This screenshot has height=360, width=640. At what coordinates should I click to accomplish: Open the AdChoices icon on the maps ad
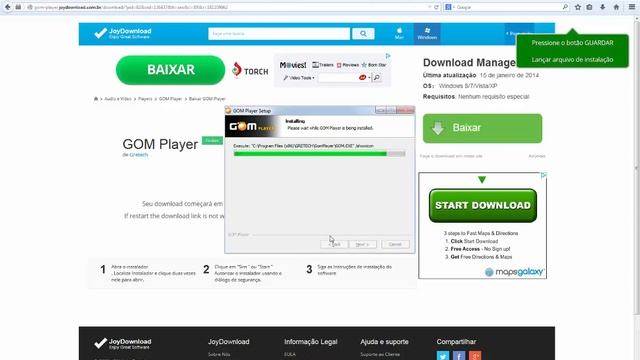pos(543,175)
